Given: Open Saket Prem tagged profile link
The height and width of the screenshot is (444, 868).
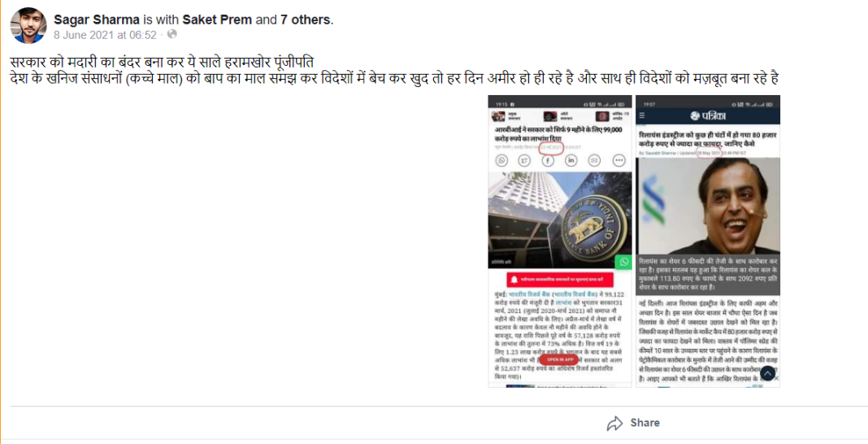Looking at the screenshot, I should [218, 20].
